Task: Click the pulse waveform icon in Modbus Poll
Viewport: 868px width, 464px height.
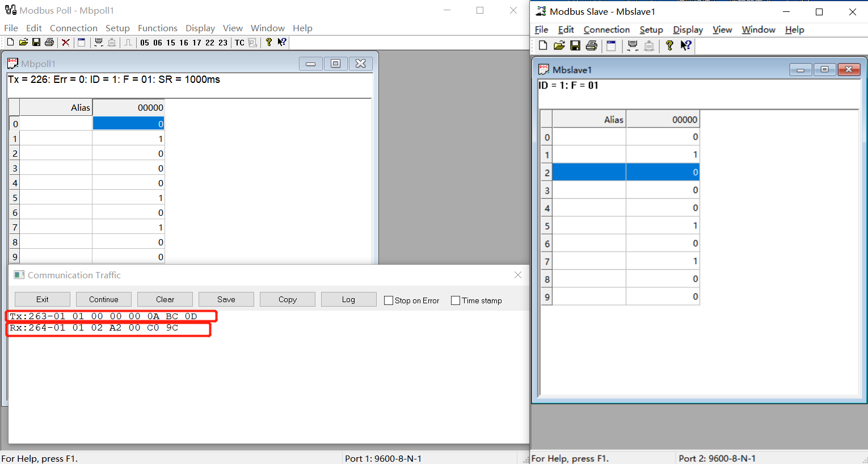Action: point(129,42)
